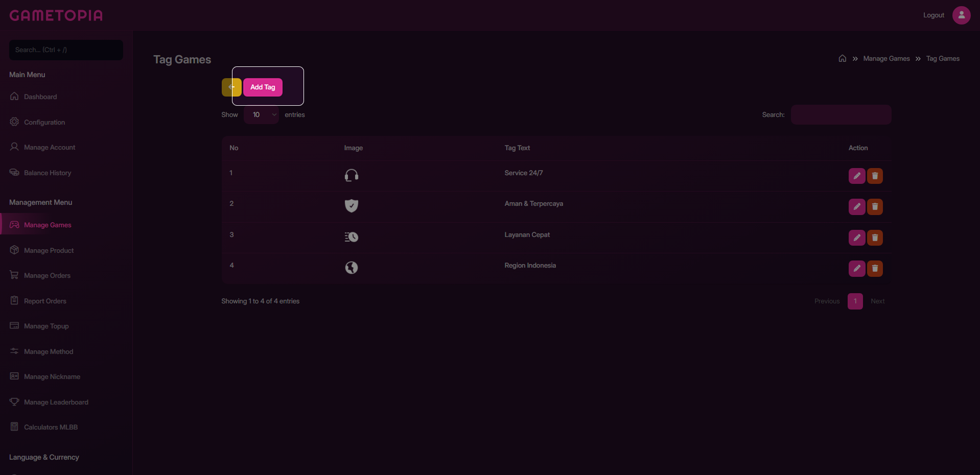Open the entries per page dropdown
The height and width of the screenshot is (475, 980).
(261, 115)
